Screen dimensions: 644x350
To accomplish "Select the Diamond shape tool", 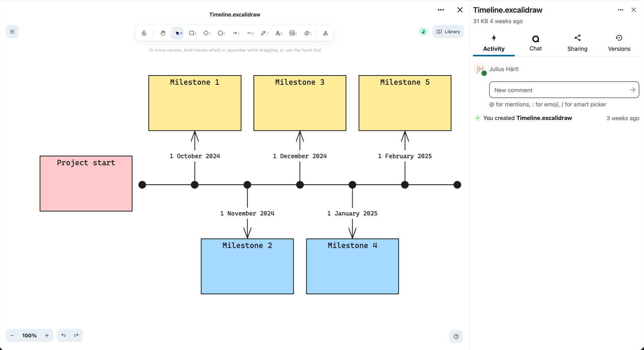I will [207, 33].
